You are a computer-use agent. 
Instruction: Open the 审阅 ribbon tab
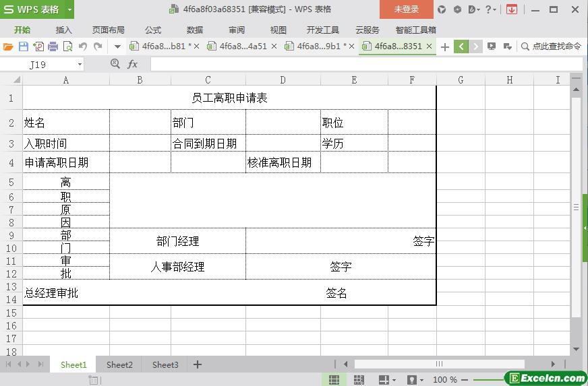click(x=237, y=30)
